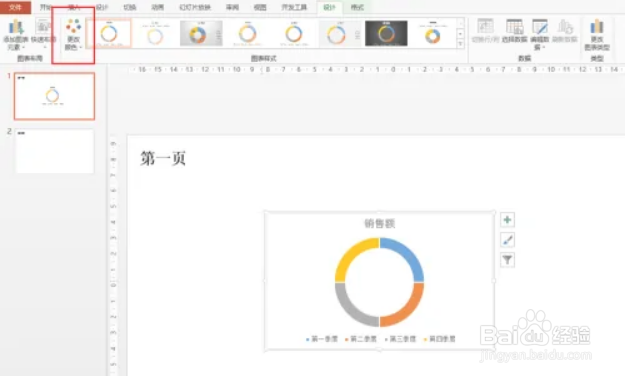Switch to chart tools 格式 (Format) tab

[357, 7]
